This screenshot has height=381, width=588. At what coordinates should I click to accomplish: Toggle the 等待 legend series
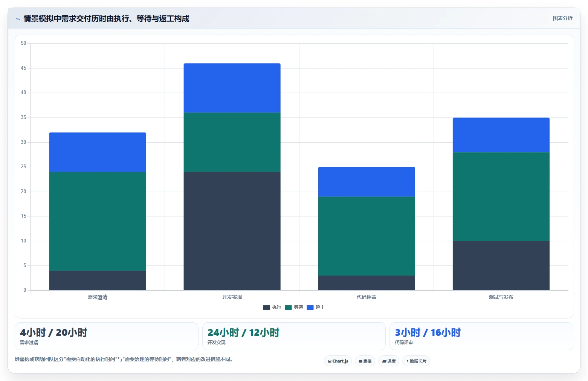[x=294, y=307]
